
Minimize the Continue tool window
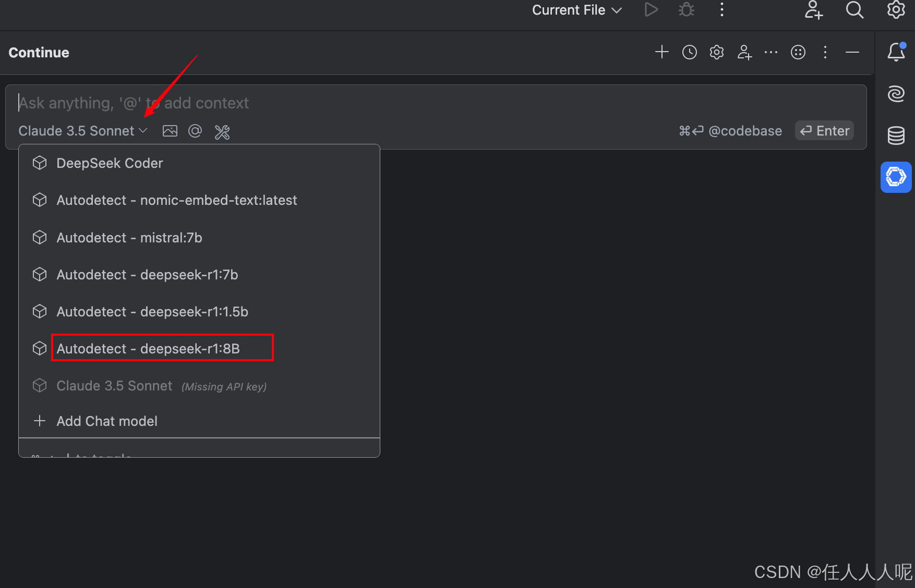click(x=852, y=52)
